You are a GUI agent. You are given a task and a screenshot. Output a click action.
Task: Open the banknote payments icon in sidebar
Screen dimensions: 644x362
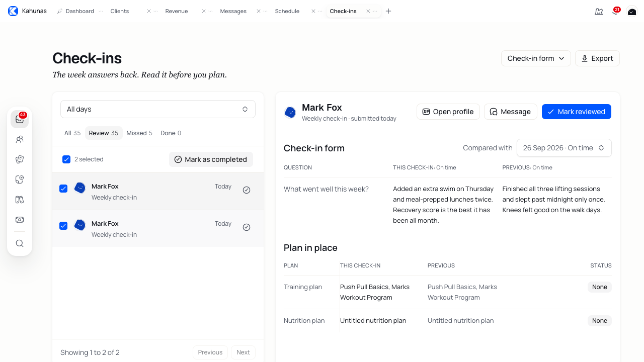coord(20,220)
